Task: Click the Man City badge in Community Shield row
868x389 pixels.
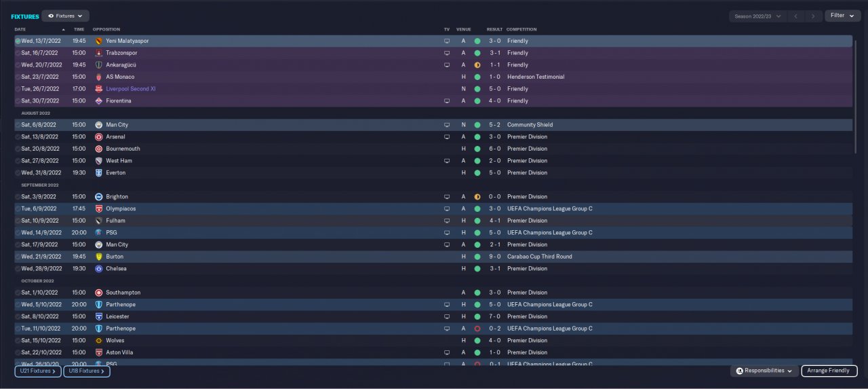Action: tap(99, 125)
